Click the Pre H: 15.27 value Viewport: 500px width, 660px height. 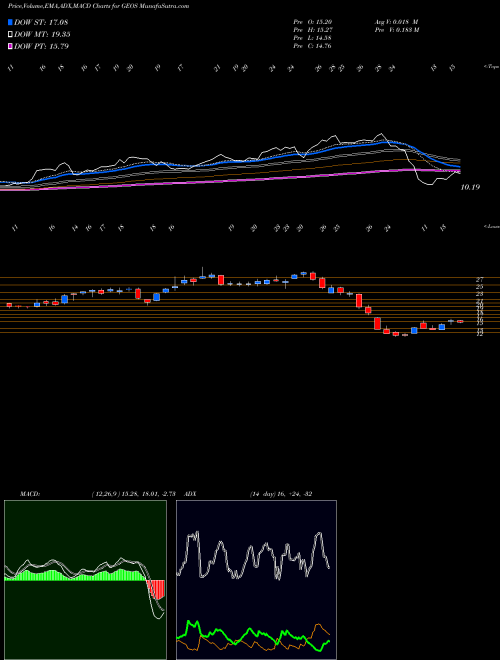pos(312,30)
